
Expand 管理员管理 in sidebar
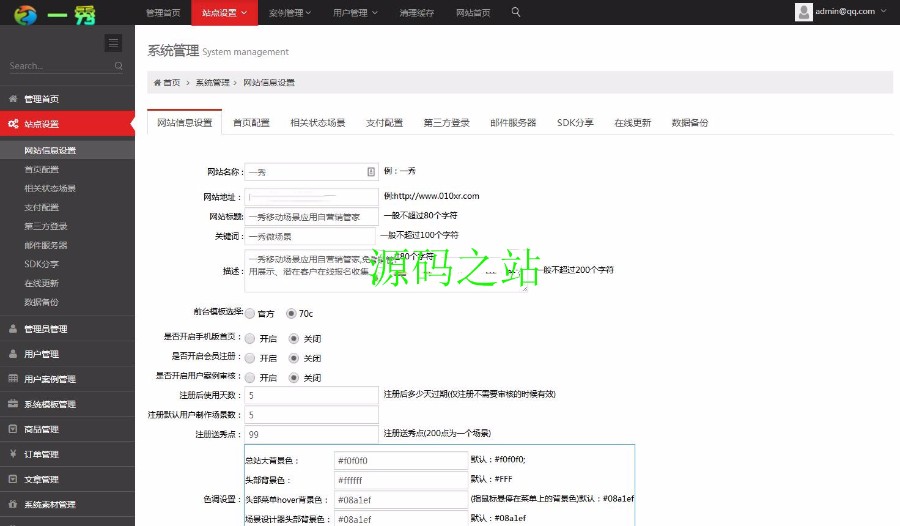pos(67,329)
